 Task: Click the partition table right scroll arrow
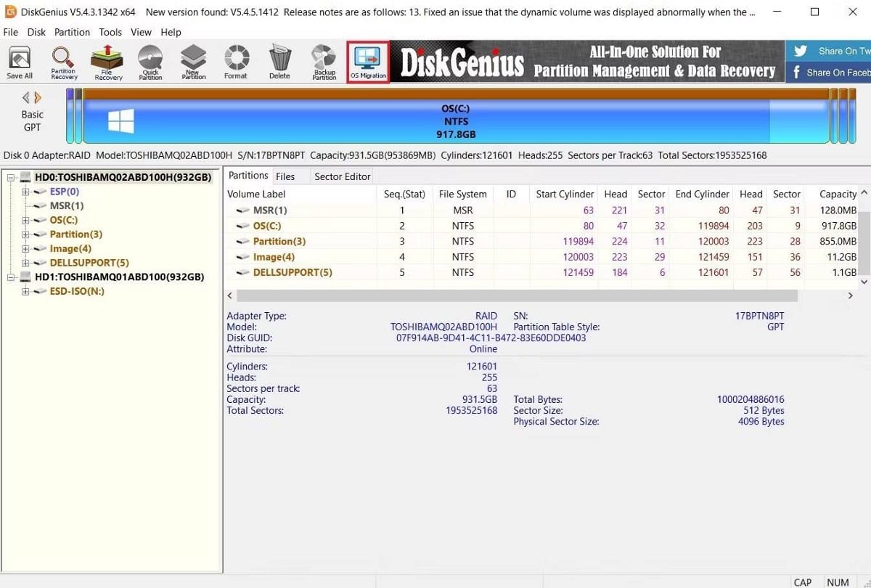pos(850,295)
